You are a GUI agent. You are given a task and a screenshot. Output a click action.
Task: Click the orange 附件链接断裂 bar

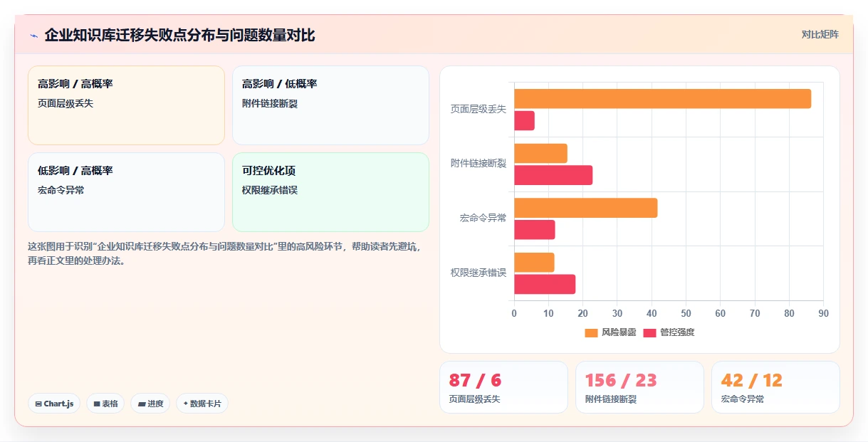click(540, 153)
